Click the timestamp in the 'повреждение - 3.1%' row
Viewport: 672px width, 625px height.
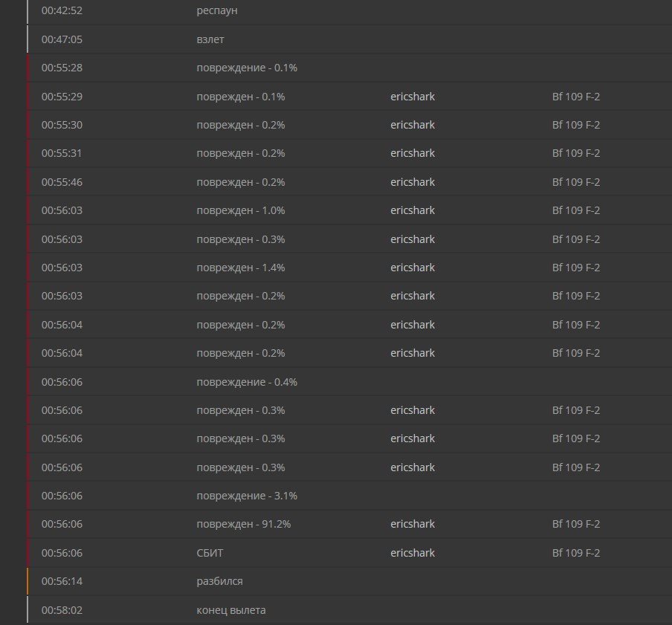pyautogui.click(x=62, y=496)
